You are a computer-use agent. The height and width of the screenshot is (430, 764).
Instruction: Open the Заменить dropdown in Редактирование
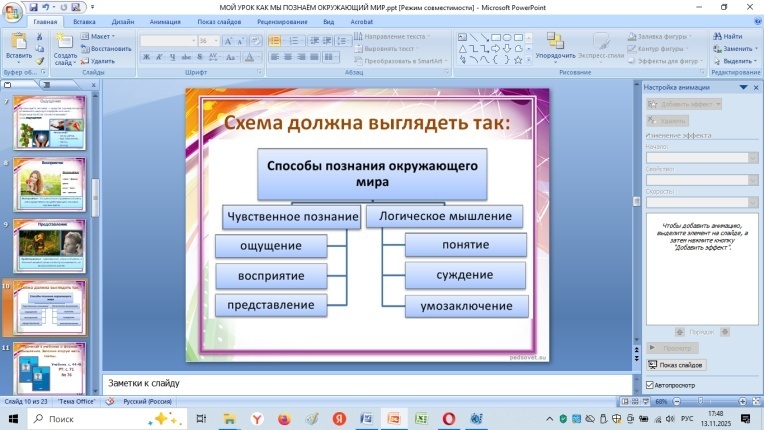(x=736, y=48)
